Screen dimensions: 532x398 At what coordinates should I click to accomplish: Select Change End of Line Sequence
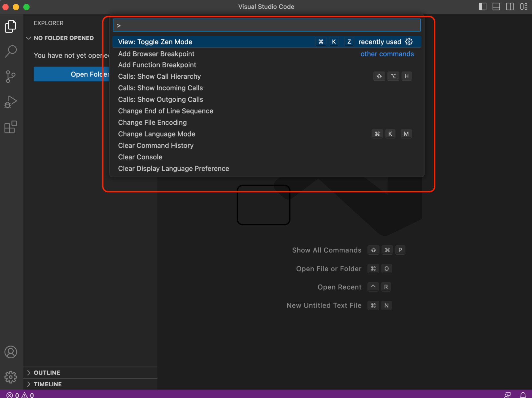click(x=267, y=111)
